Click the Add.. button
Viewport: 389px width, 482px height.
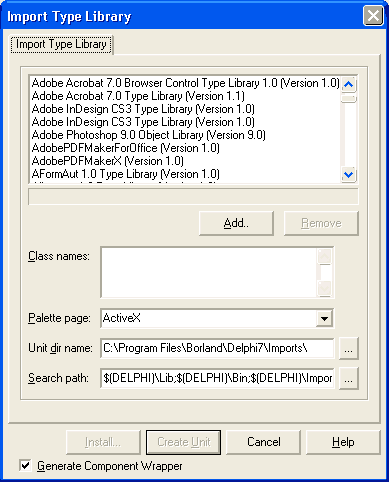click(236, 223)
